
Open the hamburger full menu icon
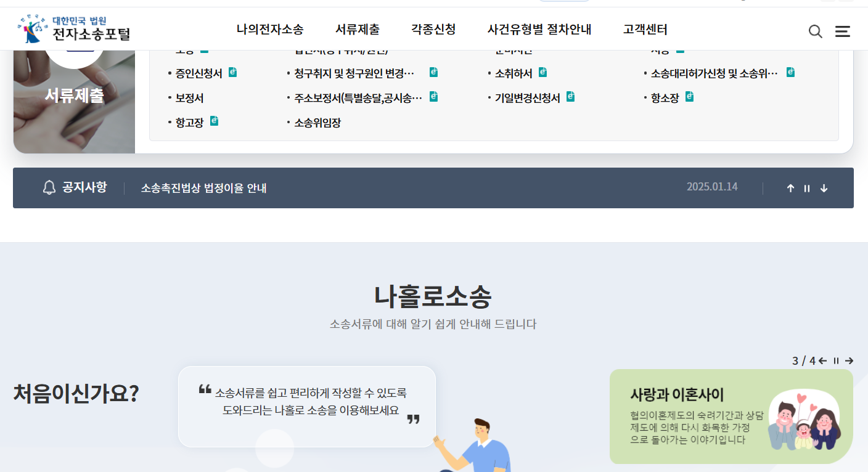click(842, 31)
